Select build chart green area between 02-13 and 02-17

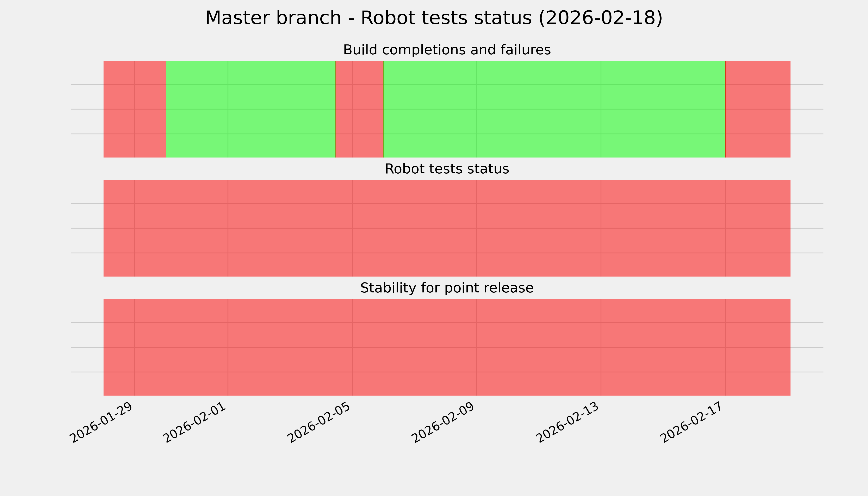(x=663, y=109)
